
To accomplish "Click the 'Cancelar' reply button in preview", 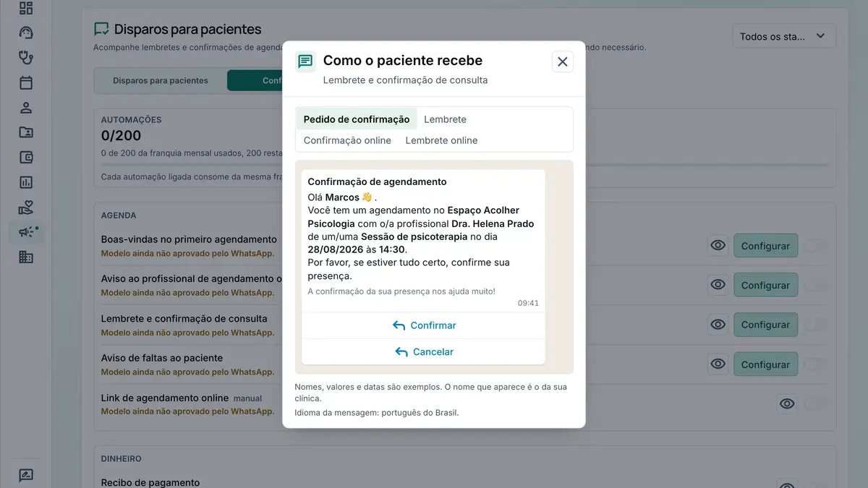I will [423, 352].
